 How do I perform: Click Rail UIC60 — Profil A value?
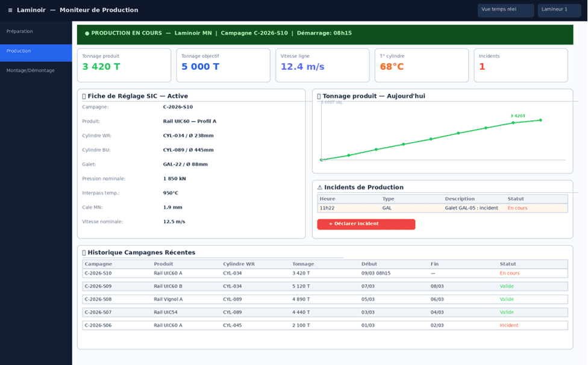(189, 122)
